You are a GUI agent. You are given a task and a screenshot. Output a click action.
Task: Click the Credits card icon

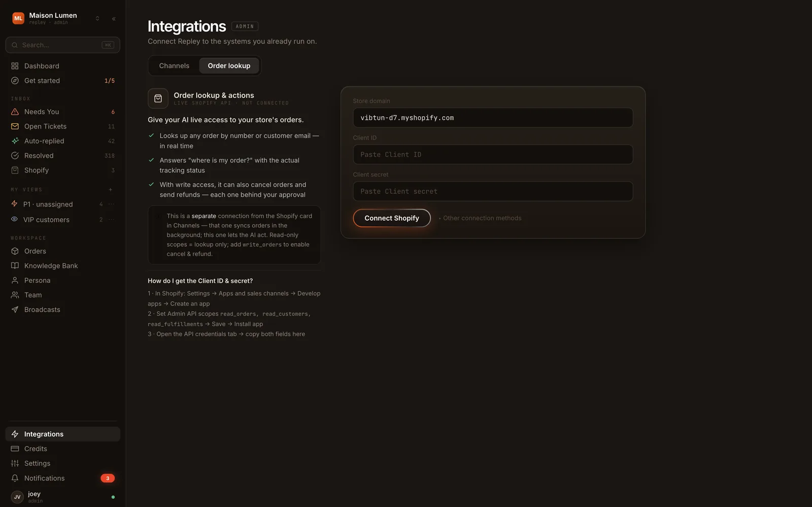point(15,449)
